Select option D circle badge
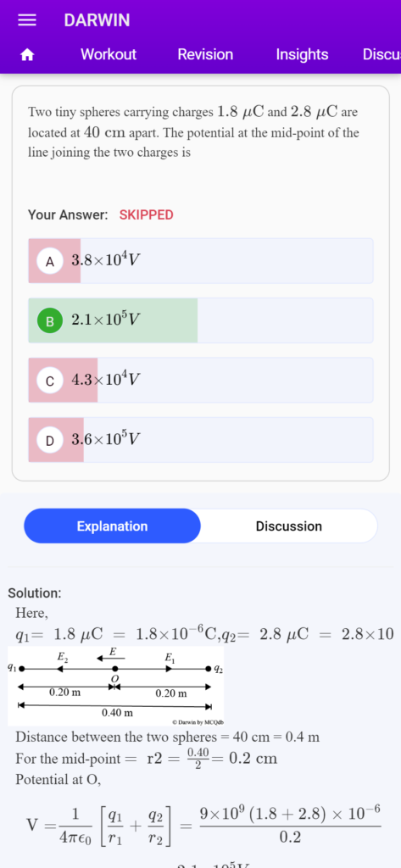Image resolution: width=401 pixels, height=868 pixels. (x=50, y=441)
